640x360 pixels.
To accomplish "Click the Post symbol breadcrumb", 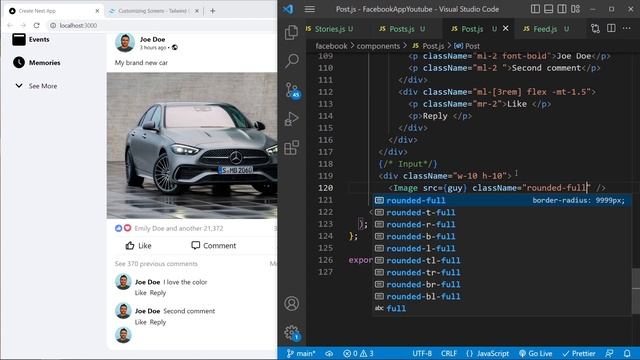I will [467, 46].
